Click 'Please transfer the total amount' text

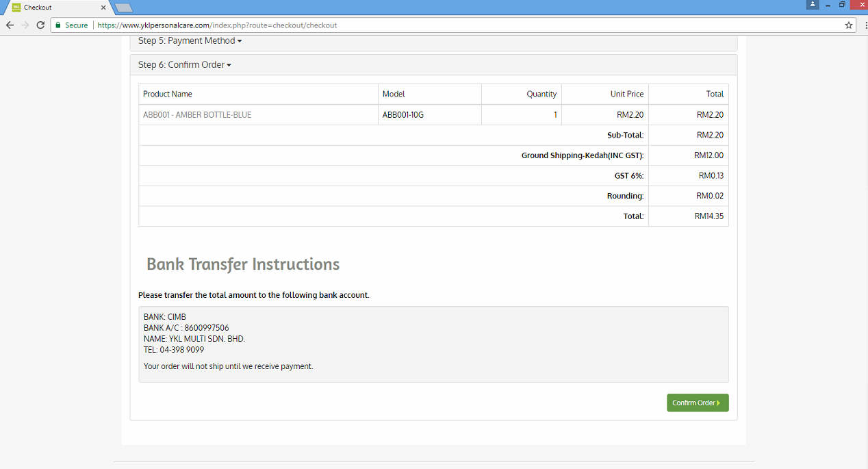coord(254,295)
